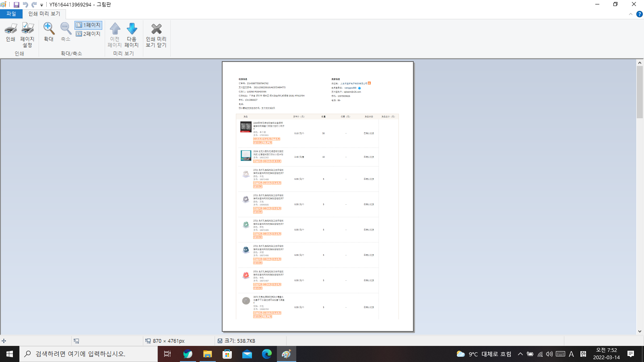
Task: Open the volume speaker tray icon
Action: pyautogui.click(x=549, y=354)
